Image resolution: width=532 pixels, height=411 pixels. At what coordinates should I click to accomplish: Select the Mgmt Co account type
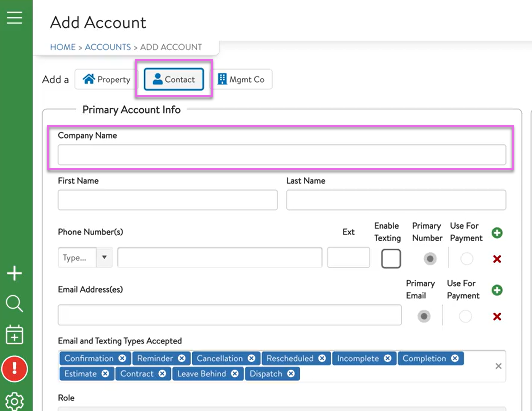point(241,79)
